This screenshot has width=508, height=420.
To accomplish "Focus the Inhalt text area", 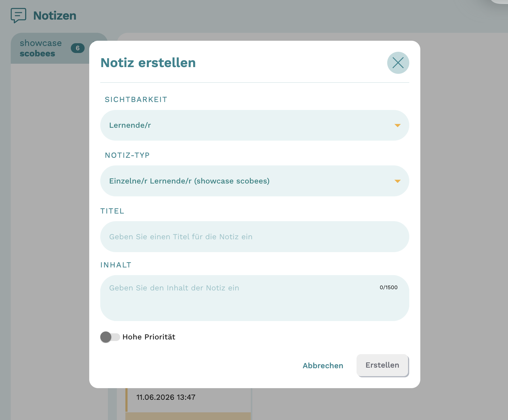I will [254, 298].
